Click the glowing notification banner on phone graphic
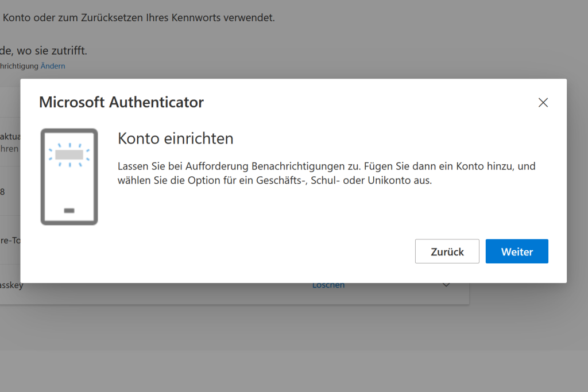588x392 pixels. pyautogui.click(x=70, y=154)
